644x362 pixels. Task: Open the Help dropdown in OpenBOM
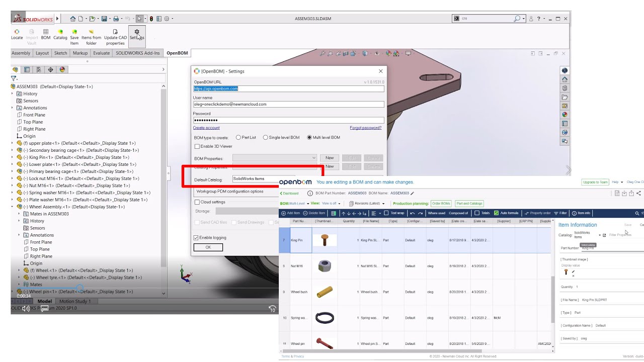tap(617, 182)
